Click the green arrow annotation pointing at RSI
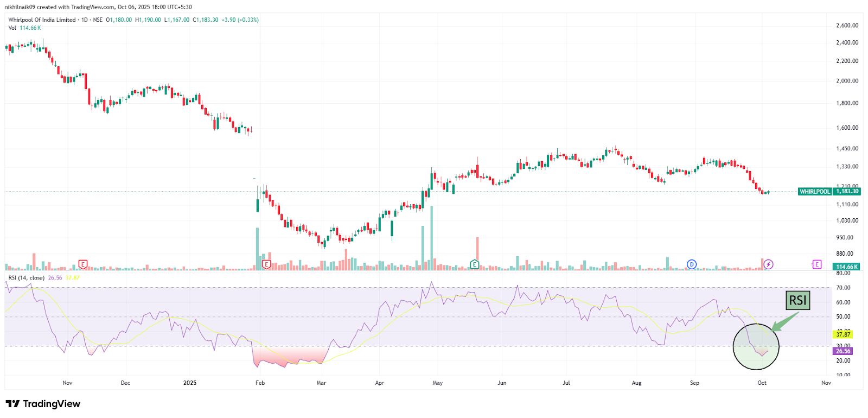Image resolution: width=868 pixels, height=418 pixels. click(784, 321)
